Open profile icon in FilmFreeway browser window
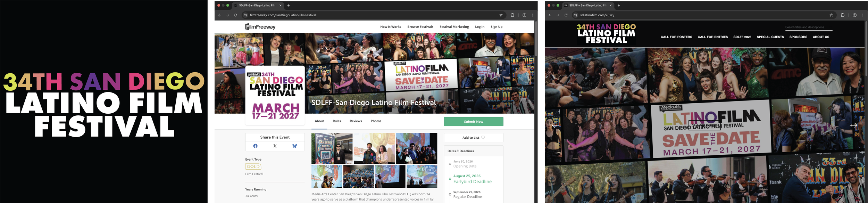This screenshot has height=203, width=868. 524,15
